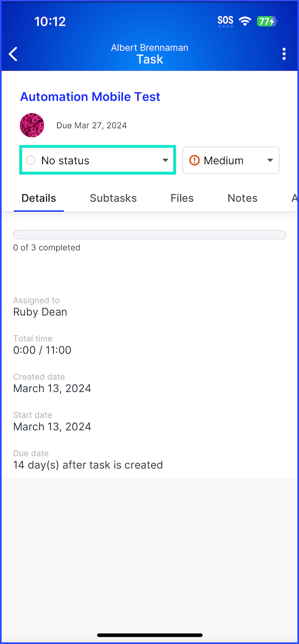Viewport: 299px width, 644px height.
Task: Tap the Due Mar 27, 2024 label
Action: [x=92, y=125]
